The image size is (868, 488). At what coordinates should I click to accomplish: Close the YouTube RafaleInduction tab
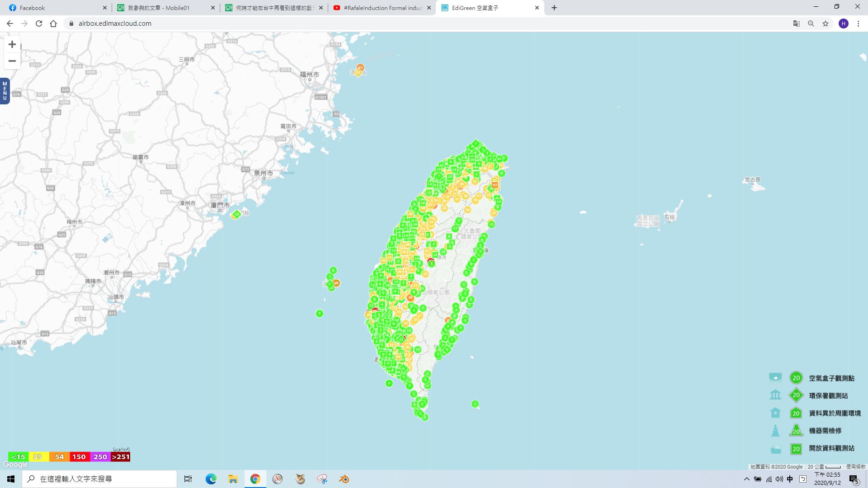pos(429,8)
